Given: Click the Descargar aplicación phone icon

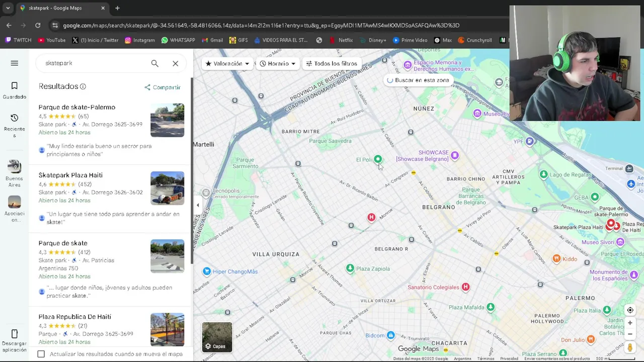Looking at the screenshot, I should 14,334.
